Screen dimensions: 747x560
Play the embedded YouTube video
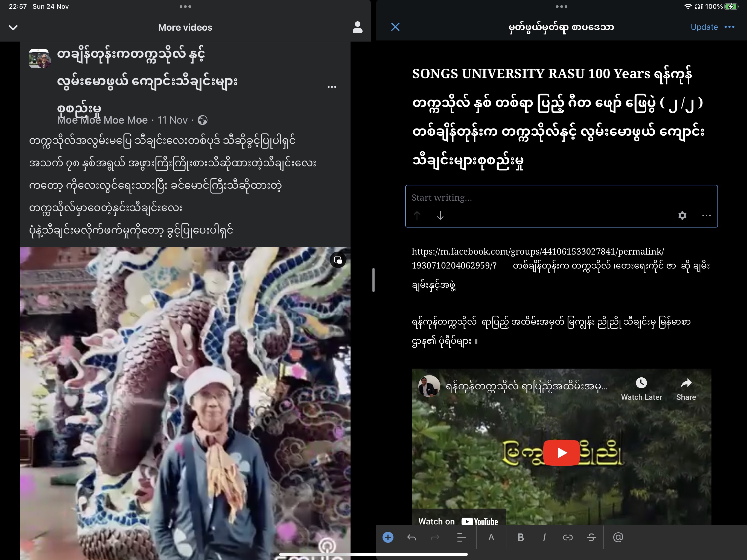tap(561, 453)
